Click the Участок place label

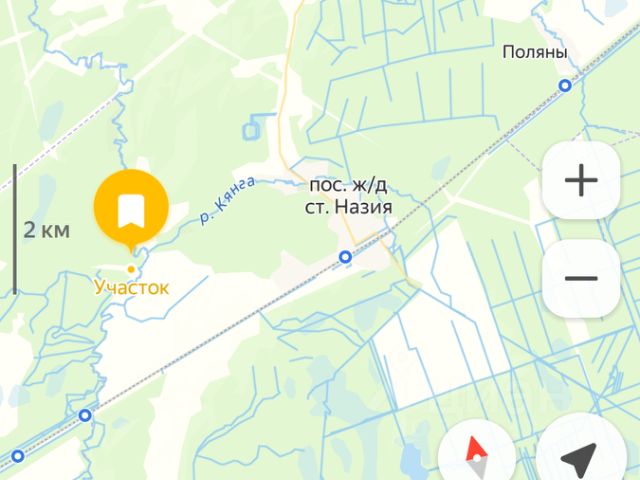(x=131, y=287)
